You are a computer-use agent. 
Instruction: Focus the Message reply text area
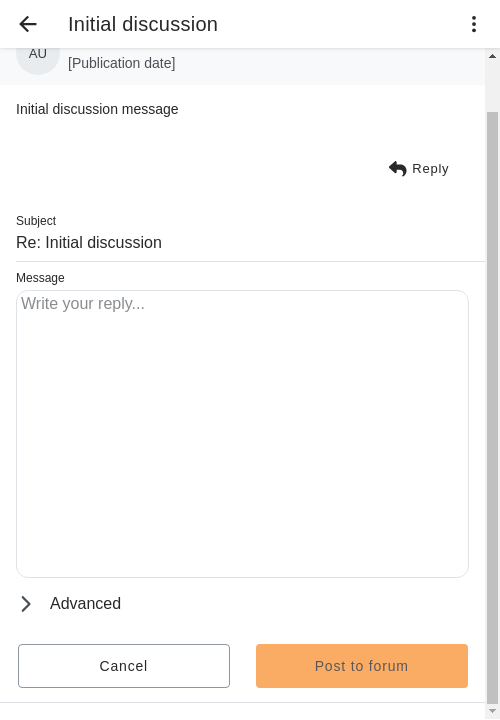(x=242, y=433)
